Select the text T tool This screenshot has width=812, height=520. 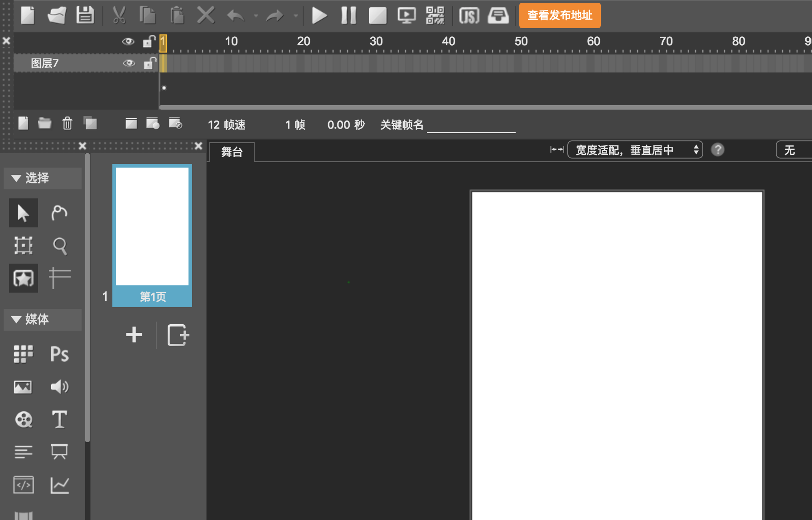[x=59, y=419]
